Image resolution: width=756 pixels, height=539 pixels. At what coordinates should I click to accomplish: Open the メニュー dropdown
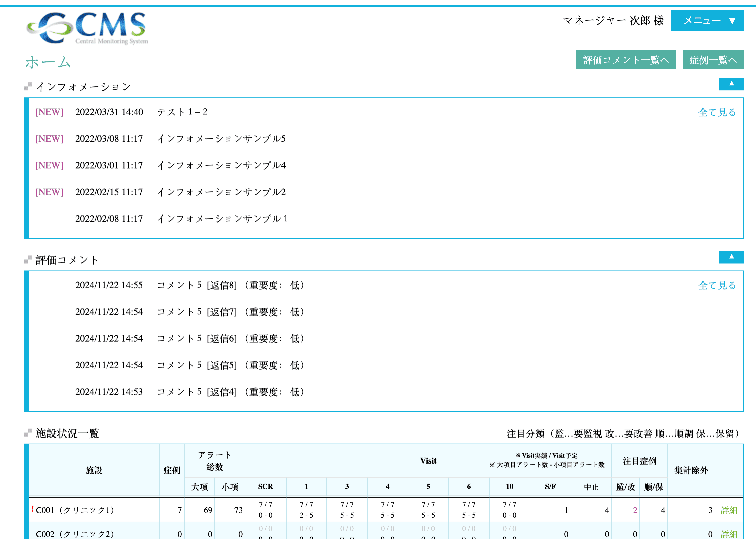coord(707,21)
